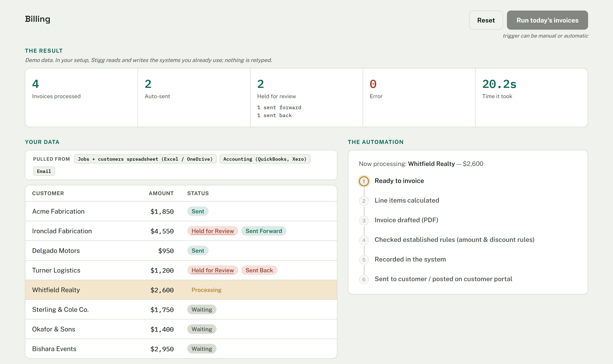Select the Bishara Events customer name
The width and height of the screenshot is (613, 364).
pos(54,349)
